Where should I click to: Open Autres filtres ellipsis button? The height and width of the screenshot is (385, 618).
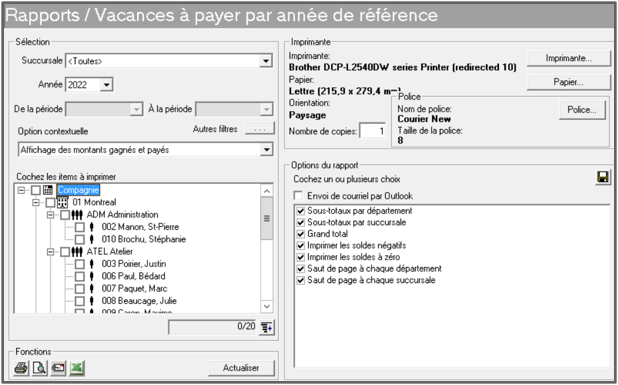(x=260, y=129)
